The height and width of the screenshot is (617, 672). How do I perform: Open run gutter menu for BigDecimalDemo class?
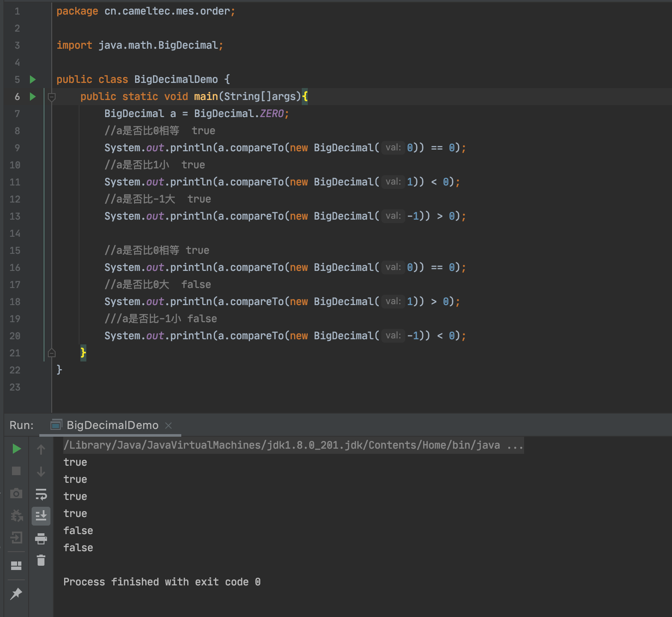tap(32, 79)
